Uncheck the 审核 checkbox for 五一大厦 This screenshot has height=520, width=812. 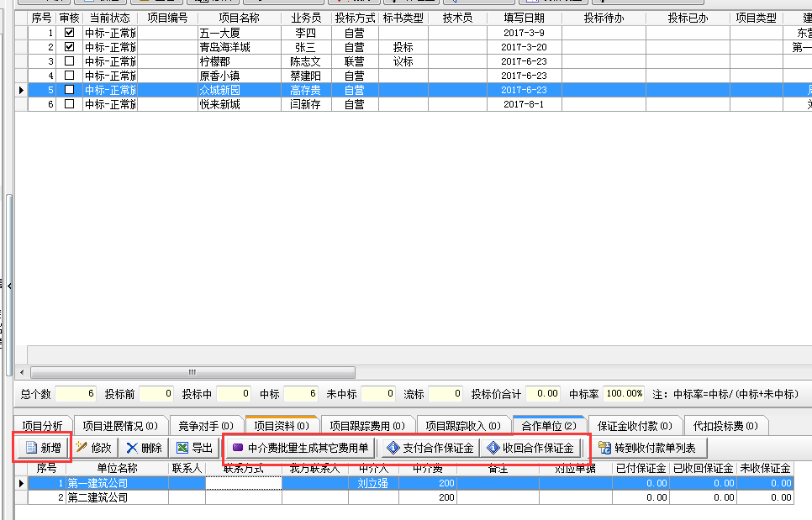(69, 33)
